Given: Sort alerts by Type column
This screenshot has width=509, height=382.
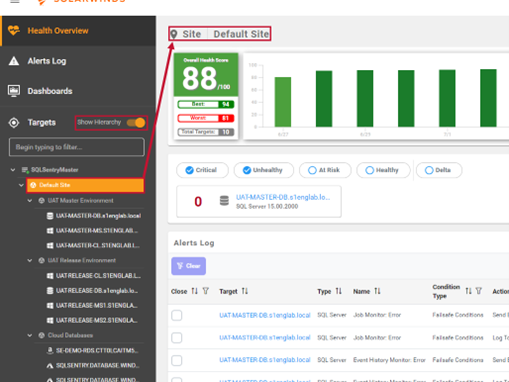Looking at the screenshot, I should click(339, 291).
